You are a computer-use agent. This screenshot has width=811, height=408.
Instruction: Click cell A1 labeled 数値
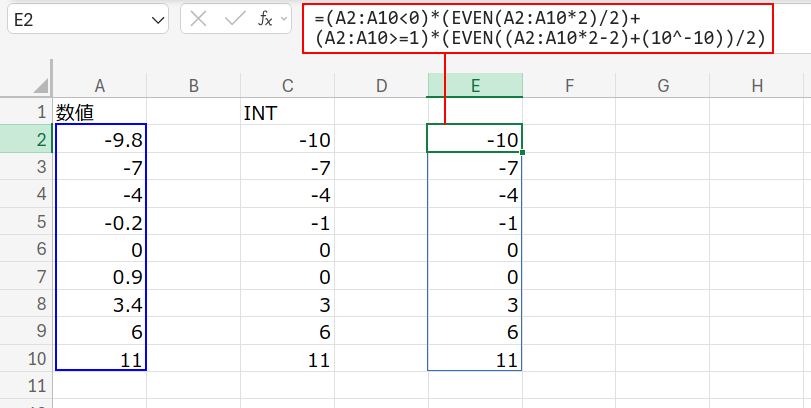point(100,113)
